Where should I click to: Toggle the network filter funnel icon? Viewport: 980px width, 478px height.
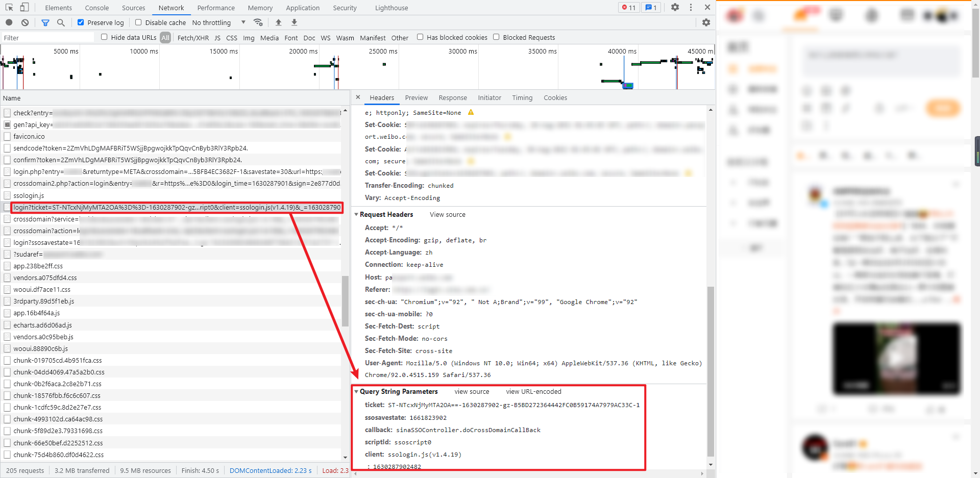pyautogui.click(x=45, y=22)
